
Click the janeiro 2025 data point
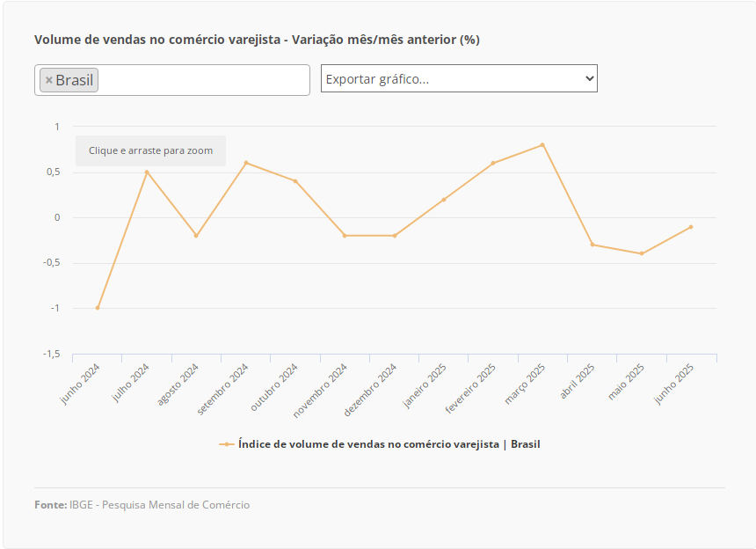point(444,200)
